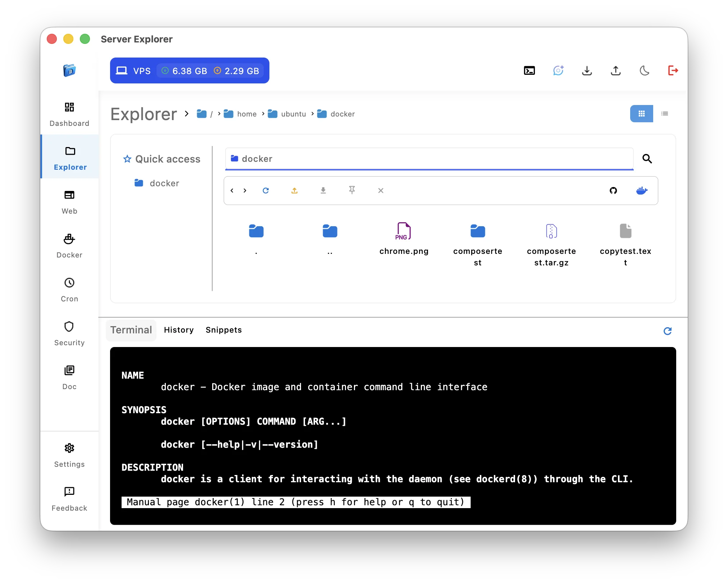The width and height of the screenshot is (728, 584).
Task: Click the top bar download icon
Action: coord(587,70)
